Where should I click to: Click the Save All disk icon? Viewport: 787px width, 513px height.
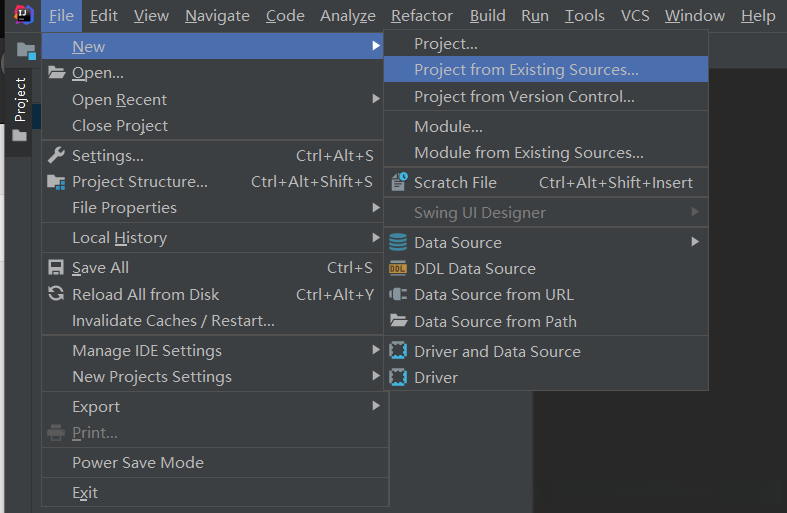[x=56, y=268]
